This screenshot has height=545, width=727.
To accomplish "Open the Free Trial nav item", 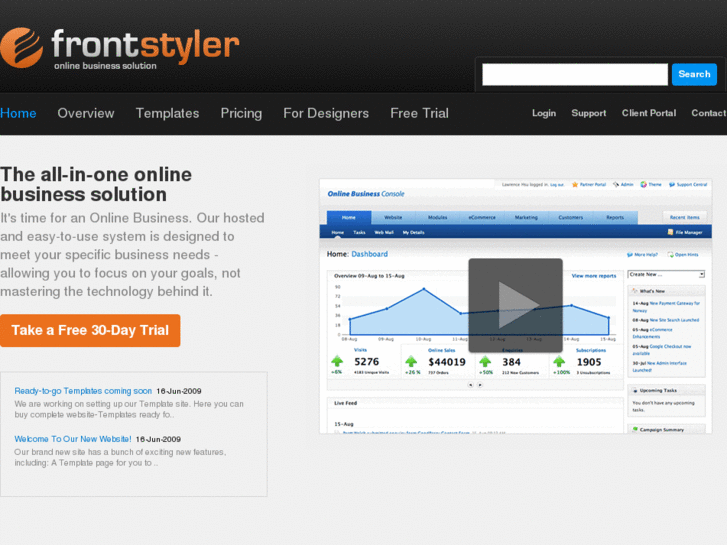I will tap(420, 113).
